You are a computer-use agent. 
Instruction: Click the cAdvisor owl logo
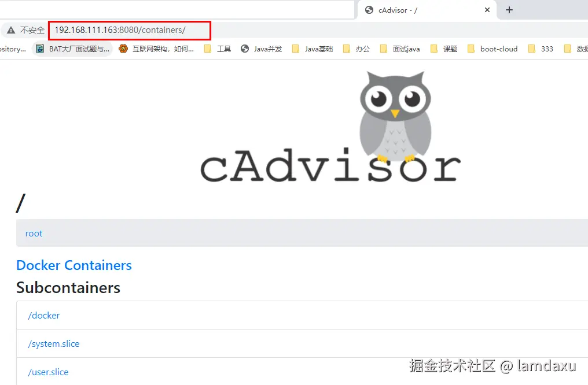tap(331, 127)
